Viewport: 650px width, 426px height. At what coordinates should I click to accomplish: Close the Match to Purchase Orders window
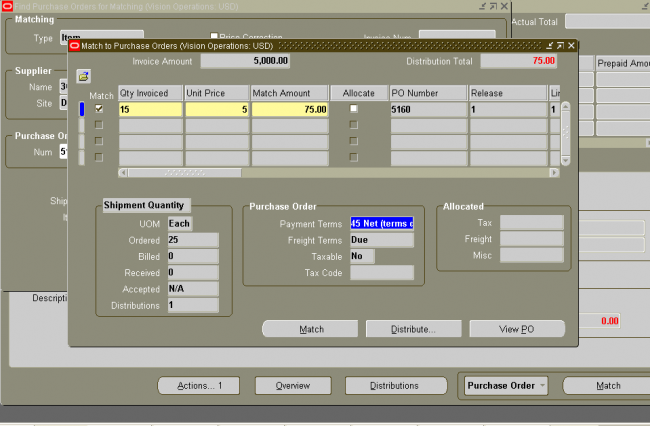571,46
